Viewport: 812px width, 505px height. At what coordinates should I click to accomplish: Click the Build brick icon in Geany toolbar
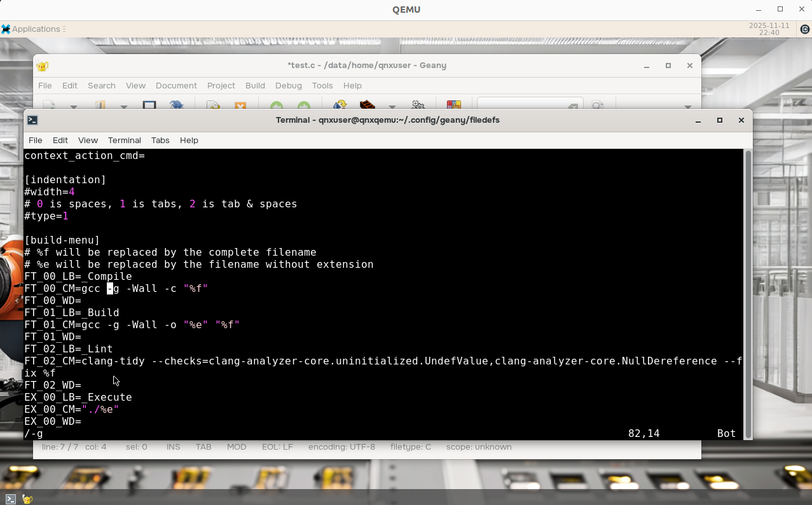point(368,106)
